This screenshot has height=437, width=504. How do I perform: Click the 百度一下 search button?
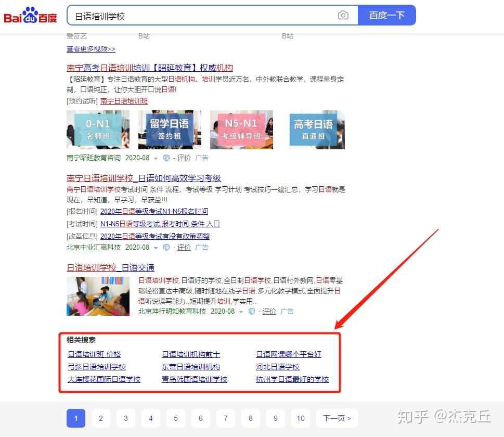pyautogui.click(x=386, y=15)
